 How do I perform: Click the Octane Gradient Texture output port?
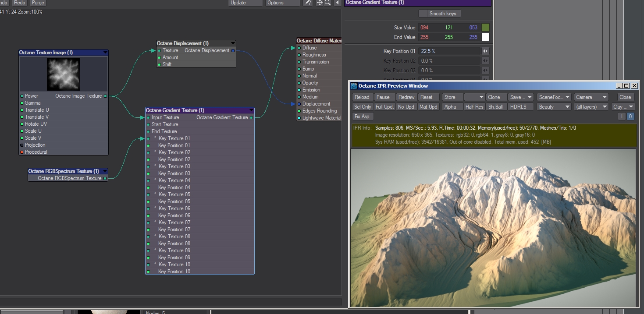(x=251, y=117)
